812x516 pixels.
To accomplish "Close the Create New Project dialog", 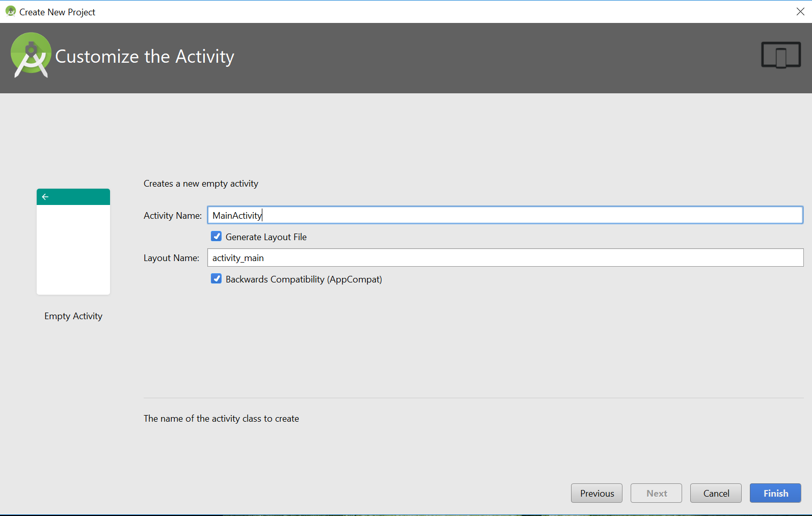I will [x=800, y=12].
